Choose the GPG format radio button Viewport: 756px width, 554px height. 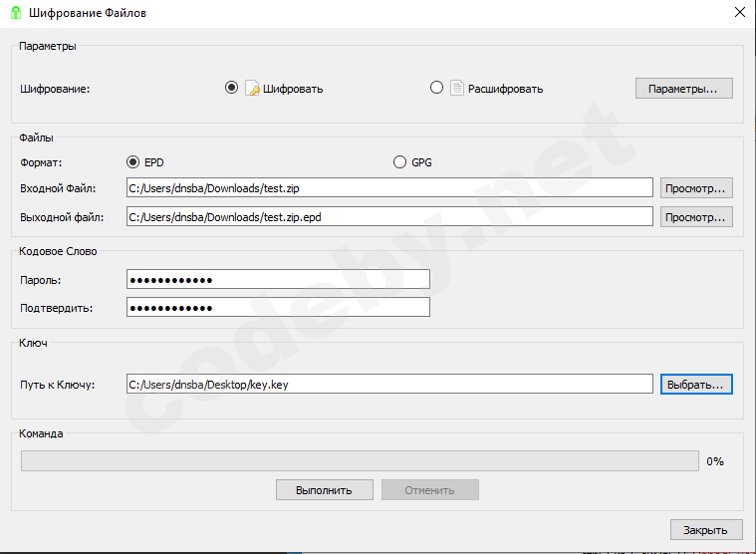(399, 162)
